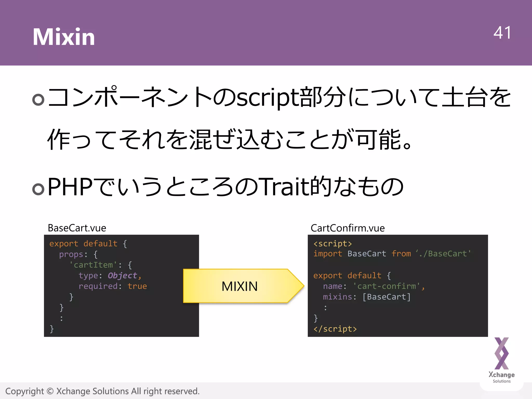Click the yellow MIXIN arrow
Screen dimensions: 532x399
point(243,286)
